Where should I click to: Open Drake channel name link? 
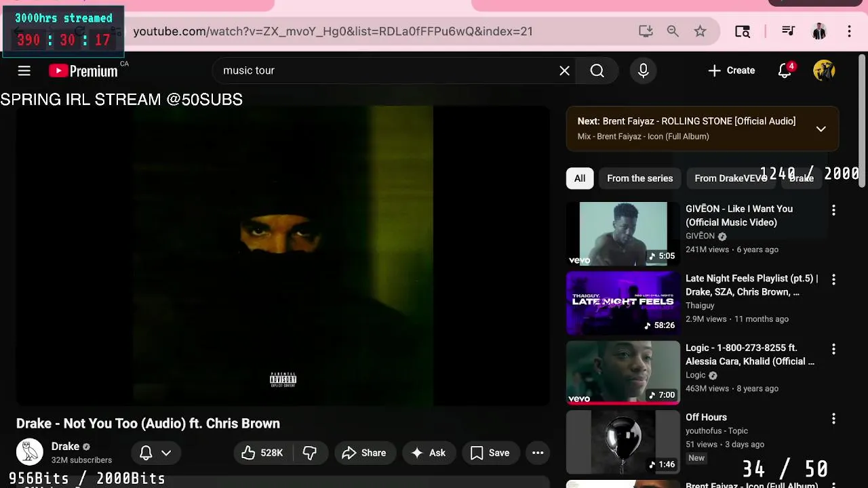[65, 447]
